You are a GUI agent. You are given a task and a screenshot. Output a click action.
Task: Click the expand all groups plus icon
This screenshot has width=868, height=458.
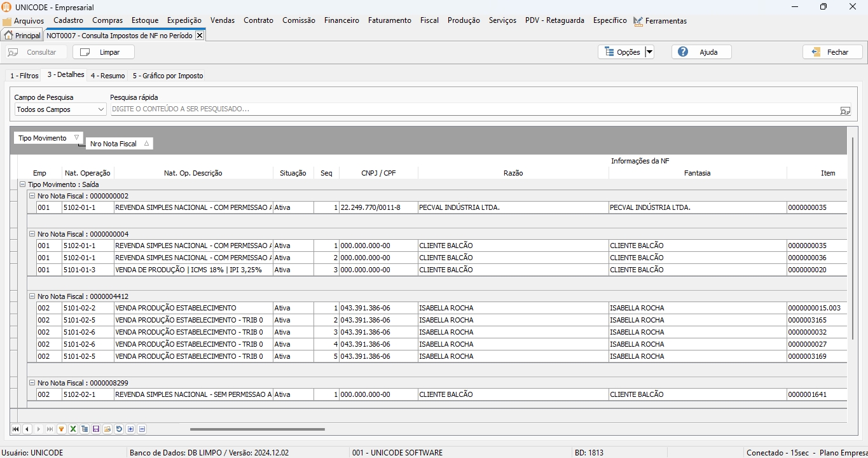coord(130,429)
